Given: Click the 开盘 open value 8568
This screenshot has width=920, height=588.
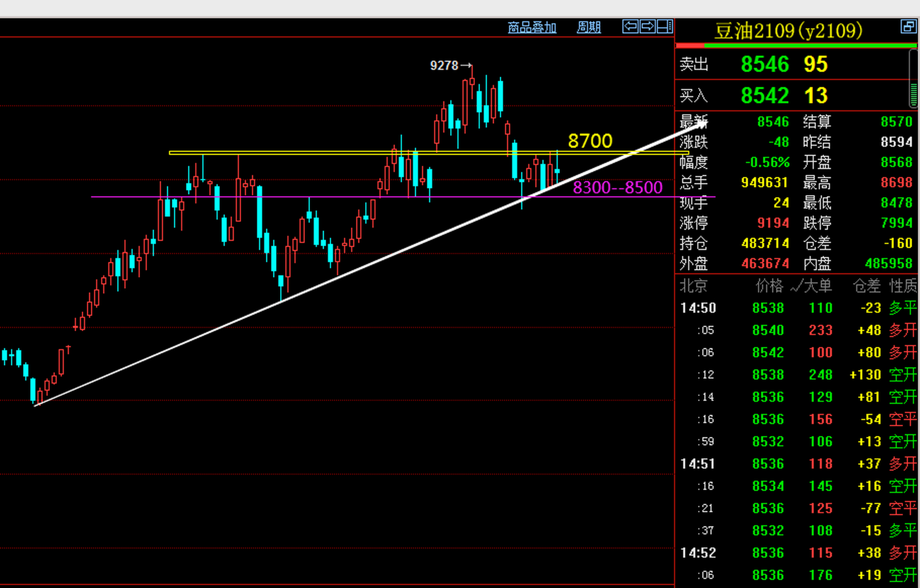Looking at the screenshot, I should 897,162.
